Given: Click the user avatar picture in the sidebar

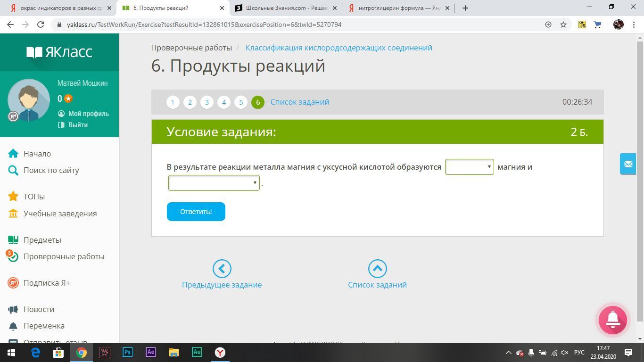Looking at the screenshot, I should click(x=29, y=100).
